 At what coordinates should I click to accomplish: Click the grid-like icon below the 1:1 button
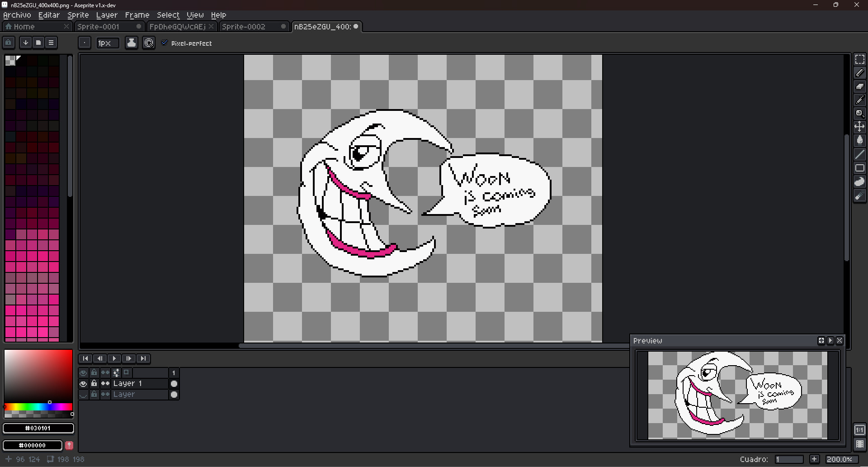pyautogui.click(x=859, y=444)
